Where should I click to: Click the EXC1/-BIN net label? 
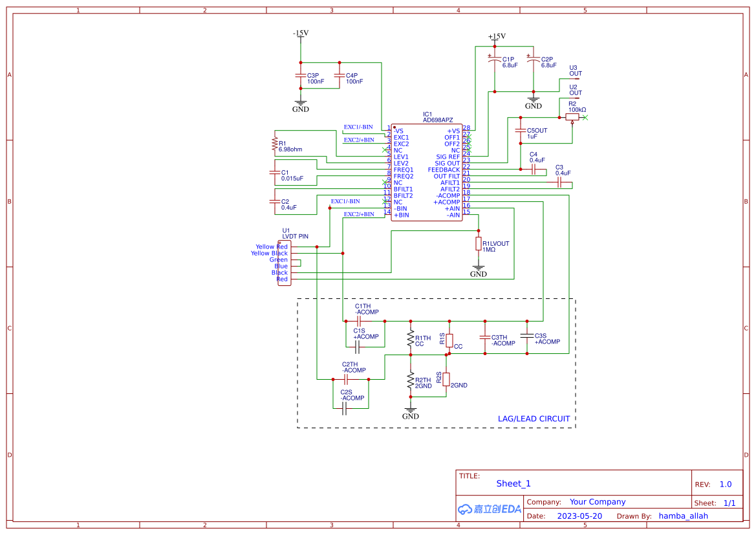click(358, 127)
